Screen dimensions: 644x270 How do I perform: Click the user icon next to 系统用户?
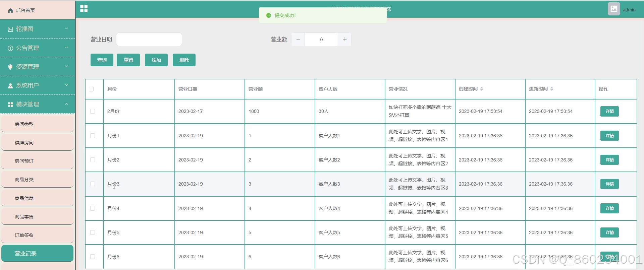pos(10,86)
